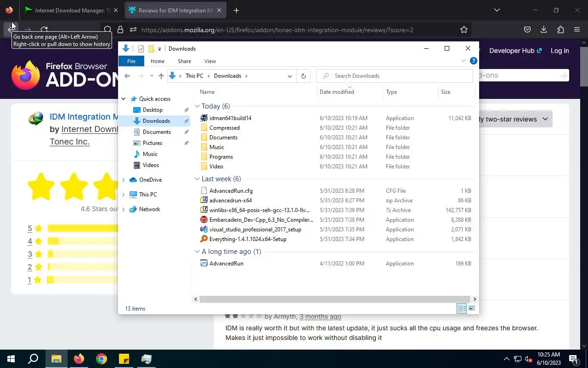
Task: Click Search Downloads field
Action: (x=395, y=76)
